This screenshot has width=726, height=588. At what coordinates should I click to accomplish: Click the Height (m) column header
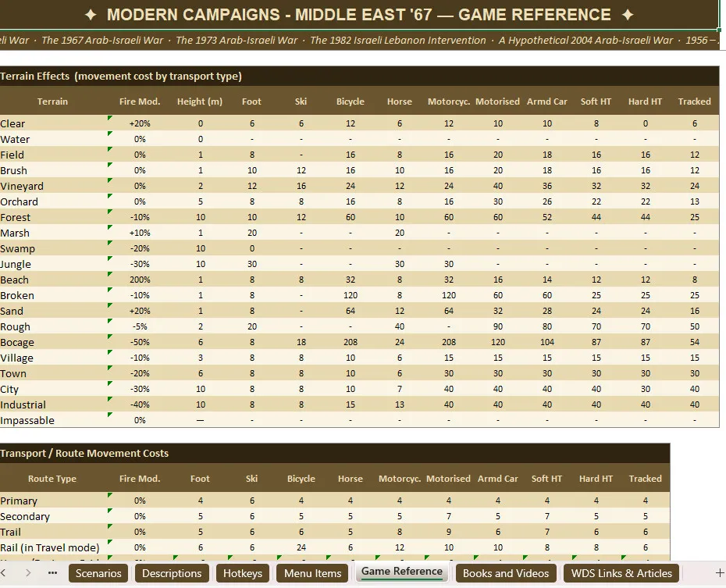coord(200,102)
